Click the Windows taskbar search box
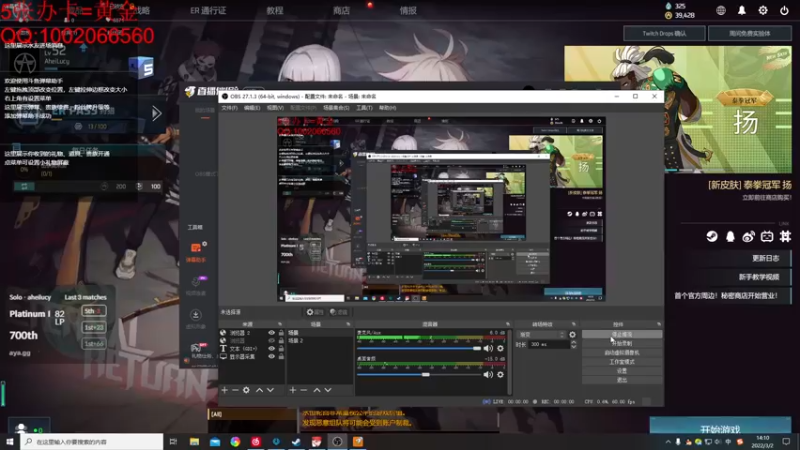Screen dimensions: 800x450 pos(92,442)
